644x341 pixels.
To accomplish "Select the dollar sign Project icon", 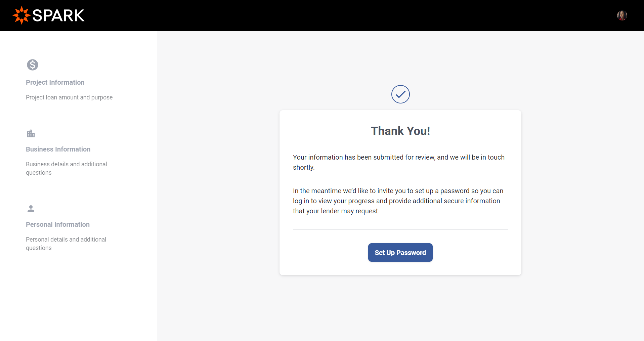I will point(33,65).
